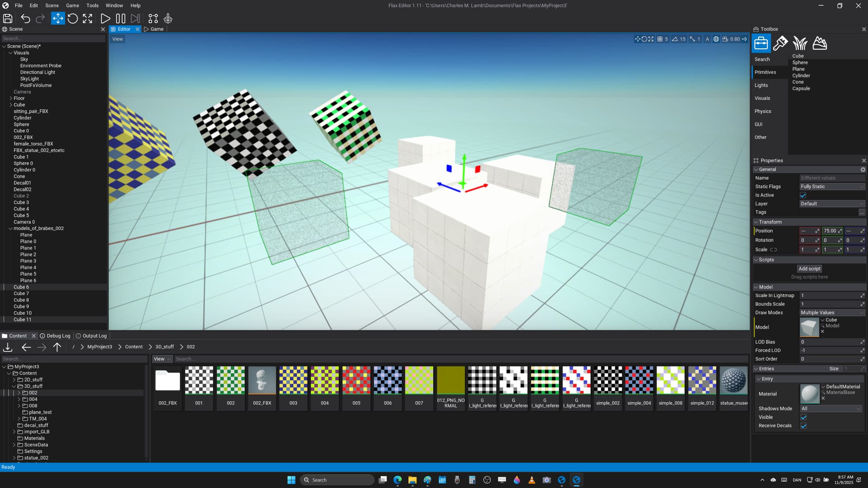This screenshot has height=488, width=868.
Task: Open the Paint tab in Toolbox
Action: (x=780, y=43)
